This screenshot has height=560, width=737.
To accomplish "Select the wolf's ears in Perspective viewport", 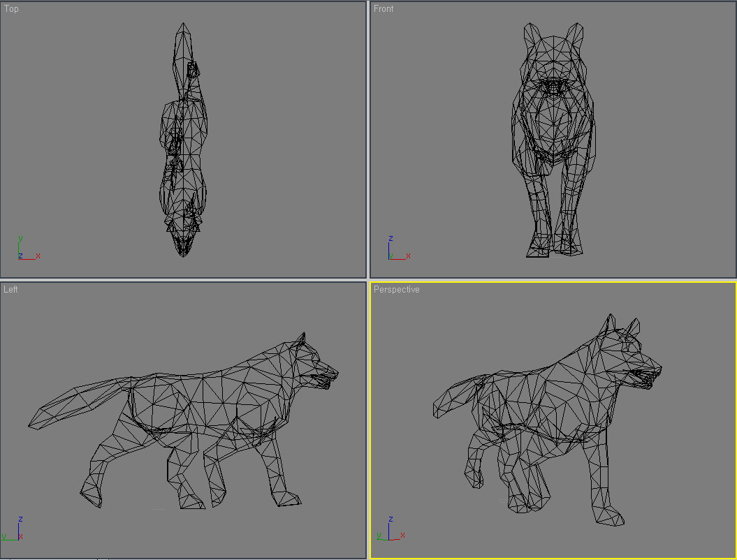I will point(620,327).
